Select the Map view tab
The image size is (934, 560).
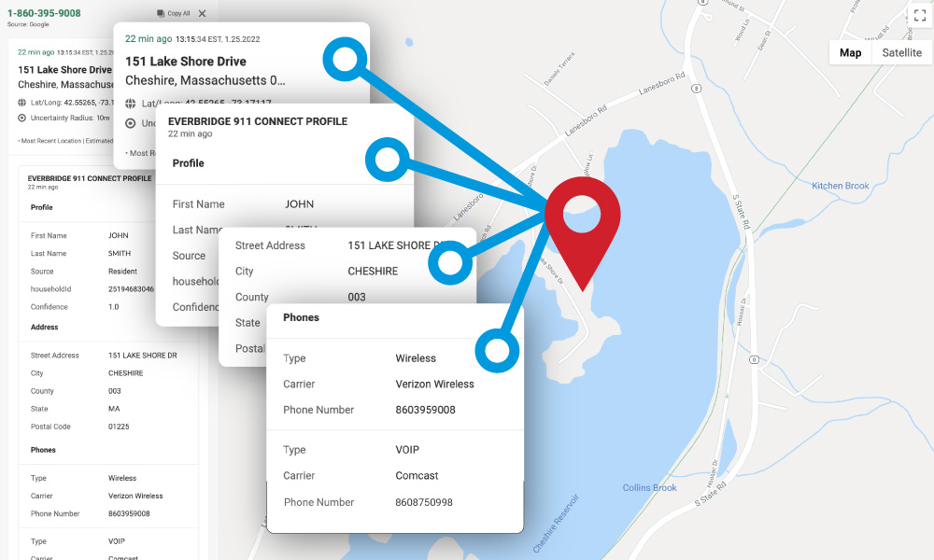click(x=850, y=52)
